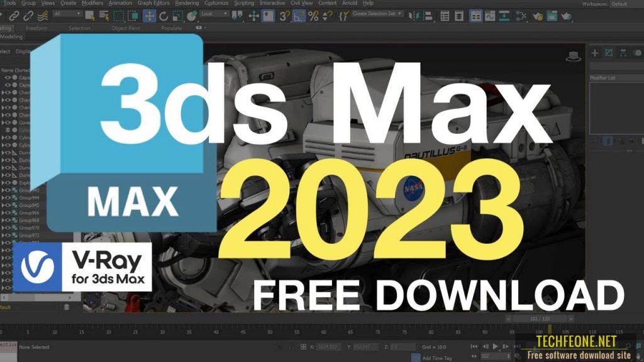Click the Render Production teapot icon
The width and height of the screenshot is (644, 362).
click(x=566, y=16)
